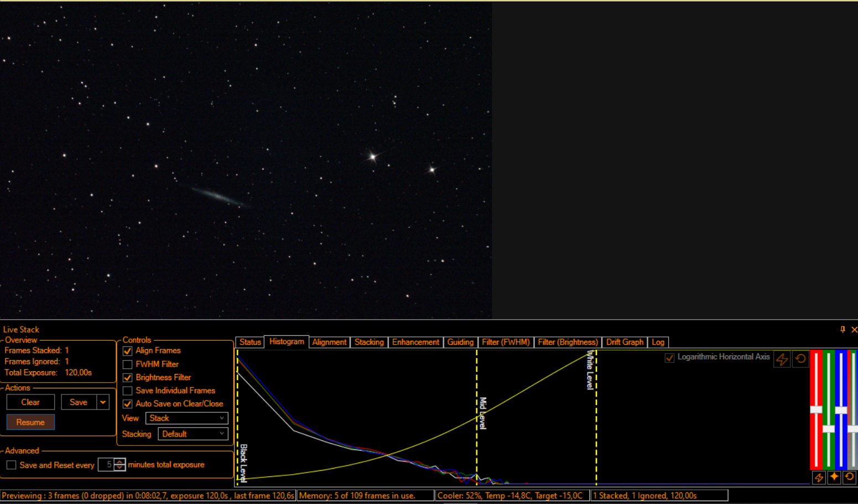The height and width of the screenshot is (504, 858).
Task: Click the 1 Stacked, 1 Ignored status
Action: tap(659, 496)
